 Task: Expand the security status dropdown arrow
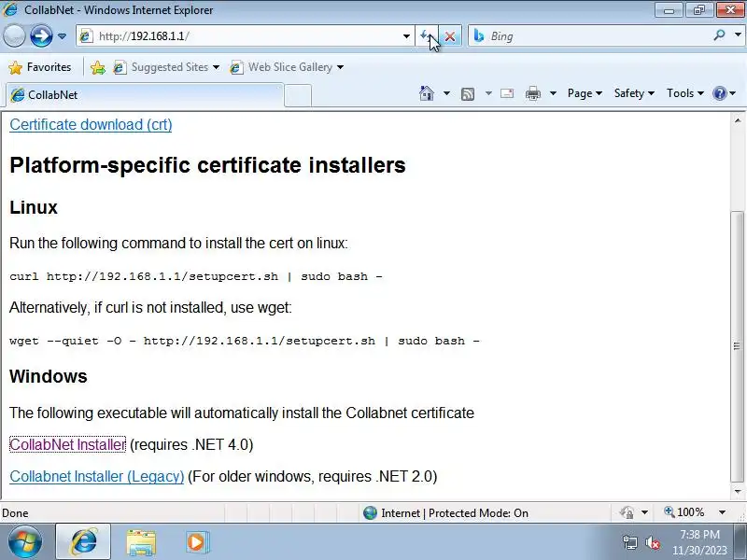tap(644, 512)
